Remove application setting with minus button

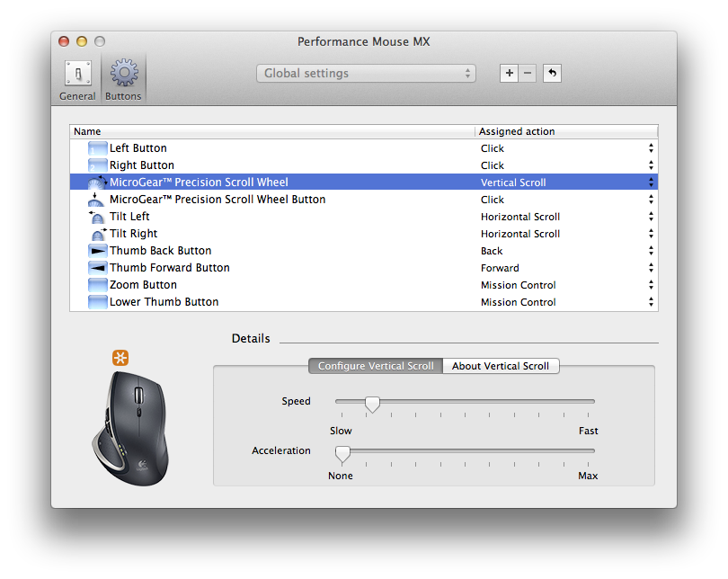pos(528,73)
